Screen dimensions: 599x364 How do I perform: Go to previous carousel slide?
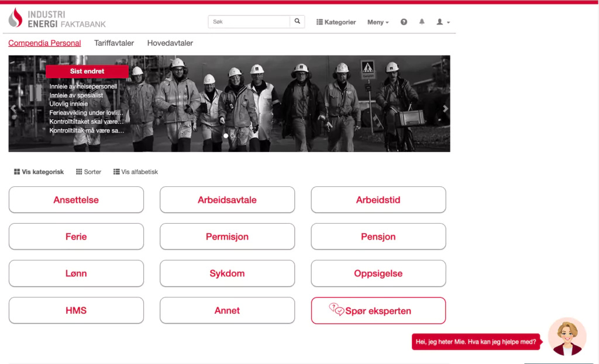point(13,108)
